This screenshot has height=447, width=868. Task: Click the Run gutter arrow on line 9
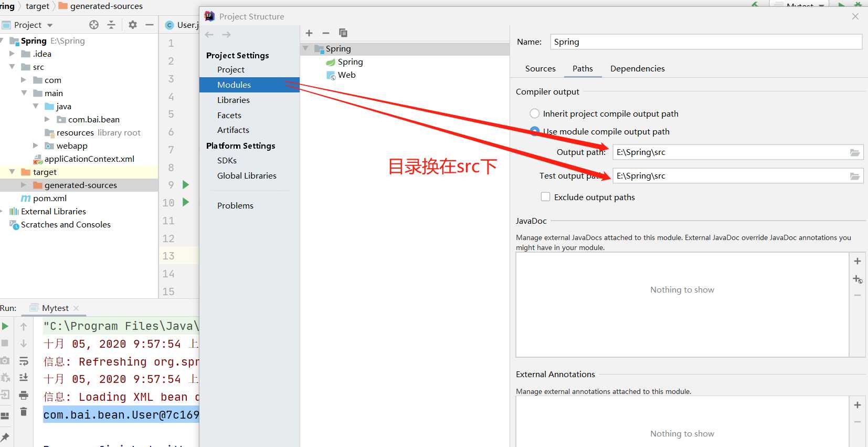(x=185, y=184)
